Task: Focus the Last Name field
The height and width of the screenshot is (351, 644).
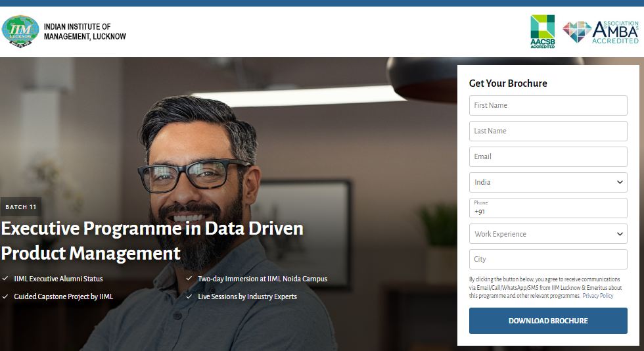Action: click(x=547, y=131)
